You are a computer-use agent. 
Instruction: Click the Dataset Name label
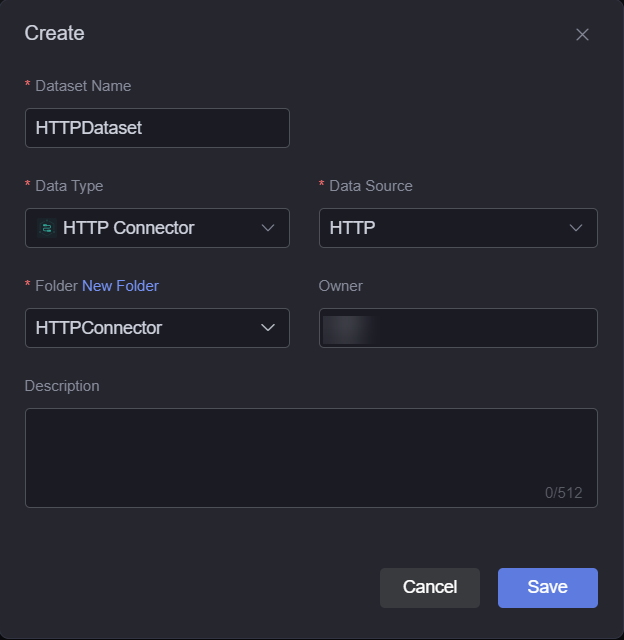pyautogui.click(x=83, y=86)
